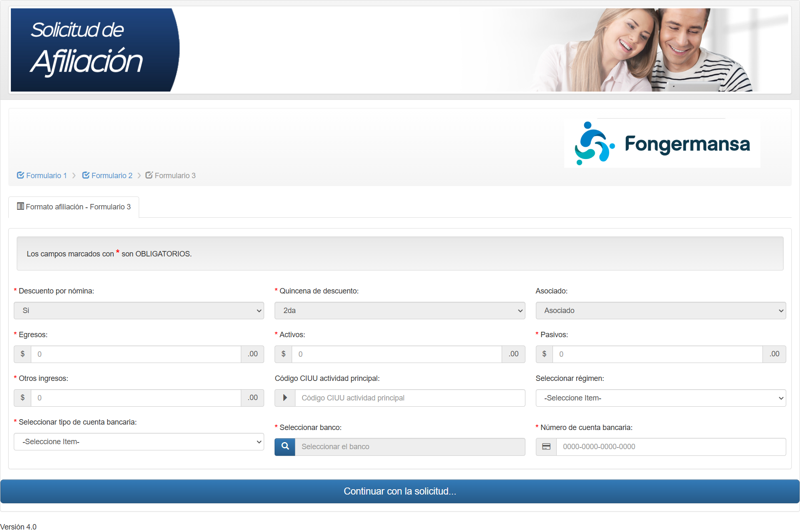Open the Descuento por nómina dropdown

pos(139,311)
